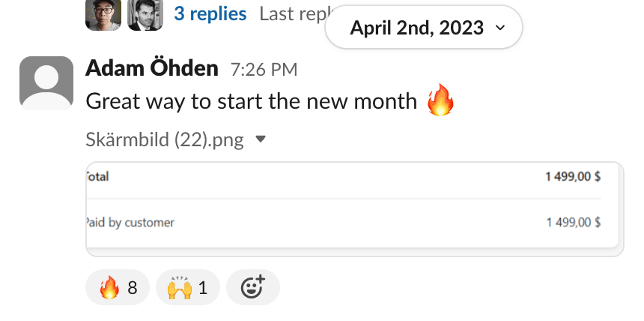The width and height of the screenshot is (644, 321).
Task: Toggle the raised hands reaction
Action: tap(187, 287)
